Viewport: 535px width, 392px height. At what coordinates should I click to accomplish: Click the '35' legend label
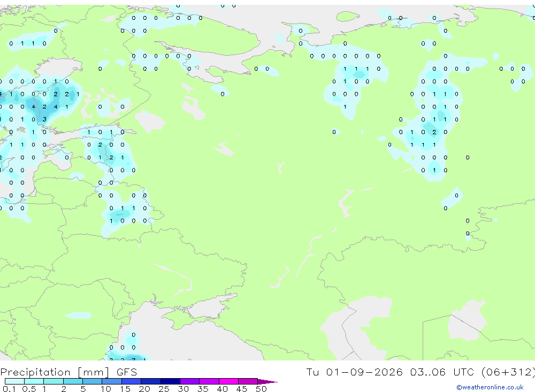[x=203, y=389]
